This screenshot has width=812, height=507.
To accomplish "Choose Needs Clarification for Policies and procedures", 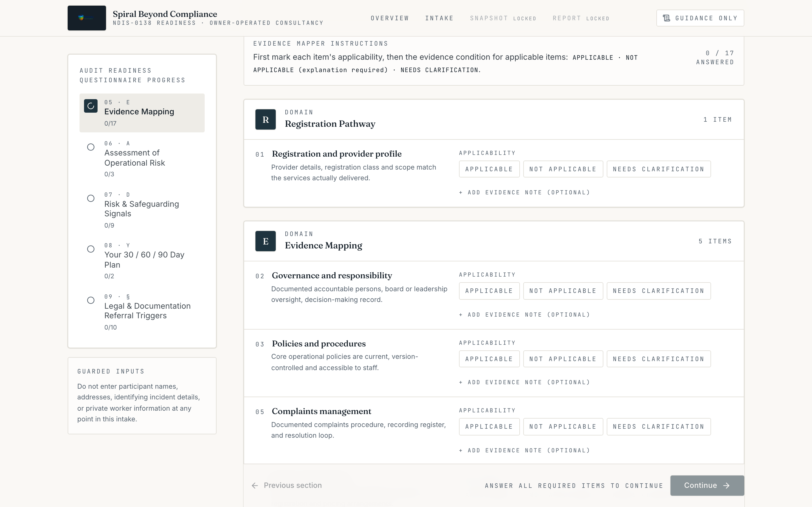I will (x=659, y=359).
